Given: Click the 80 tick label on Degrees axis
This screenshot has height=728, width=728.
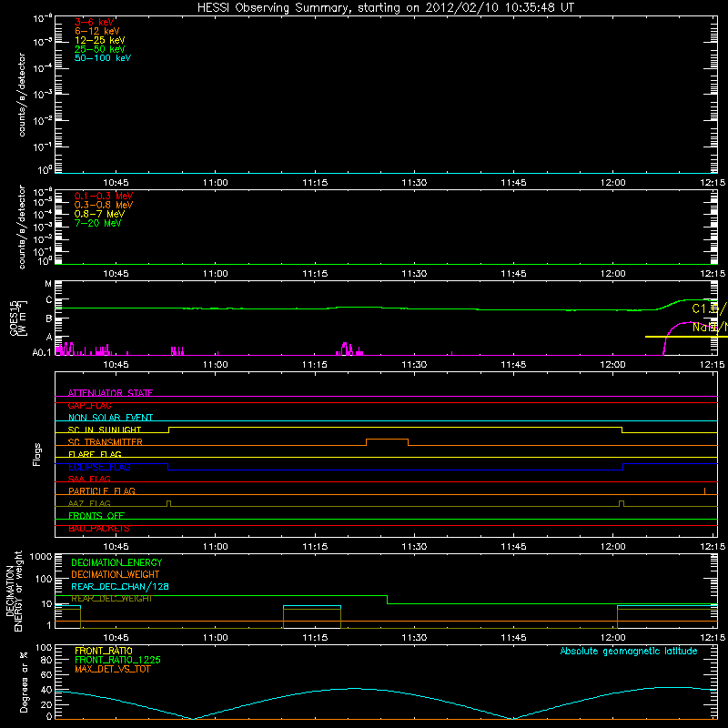Looking at the screenshot, I should point(46,660).
